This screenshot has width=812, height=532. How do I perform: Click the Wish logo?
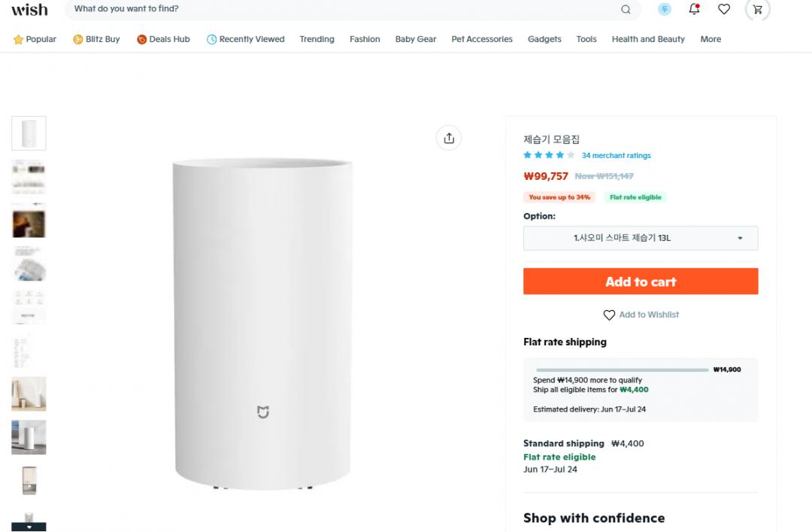[29, 10]
